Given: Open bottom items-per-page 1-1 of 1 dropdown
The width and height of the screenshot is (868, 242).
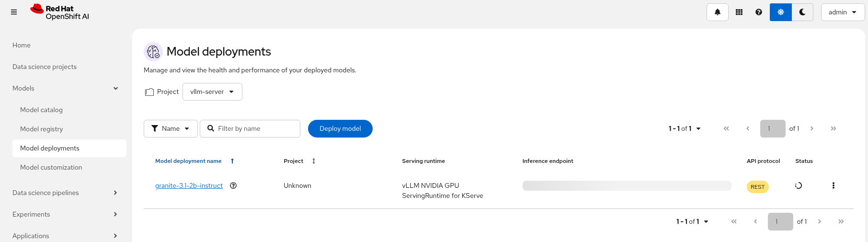Looking at the screenshot, I should pos(692,221).
